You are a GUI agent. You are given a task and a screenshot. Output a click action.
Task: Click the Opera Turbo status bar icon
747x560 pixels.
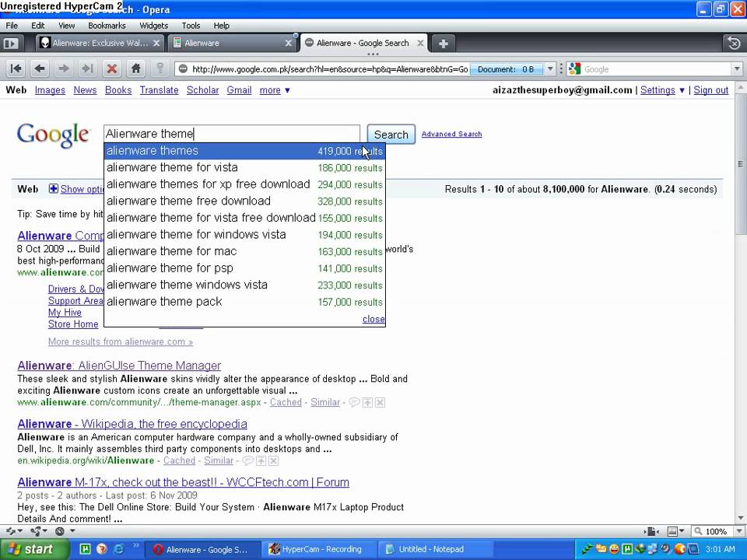click(x=60, y=530)
